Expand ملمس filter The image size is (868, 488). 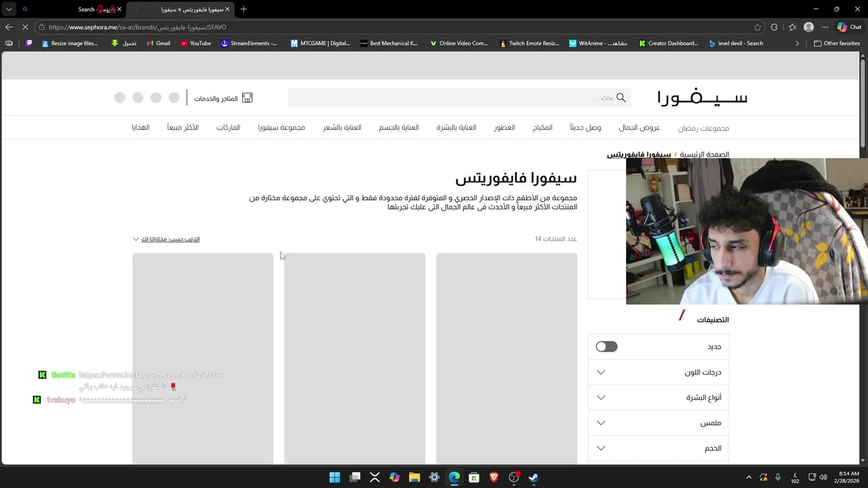pos(658,423)
